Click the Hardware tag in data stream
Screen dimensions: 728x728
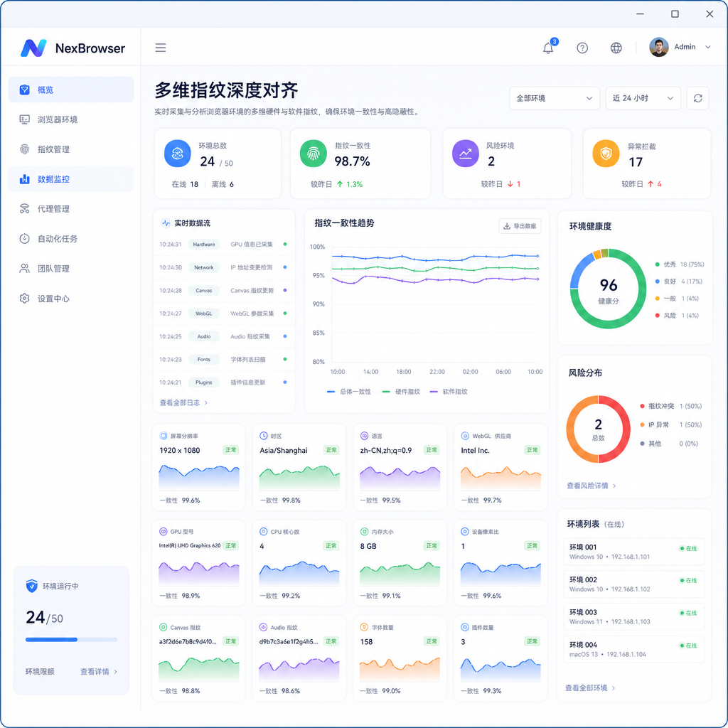click(204, 245)
